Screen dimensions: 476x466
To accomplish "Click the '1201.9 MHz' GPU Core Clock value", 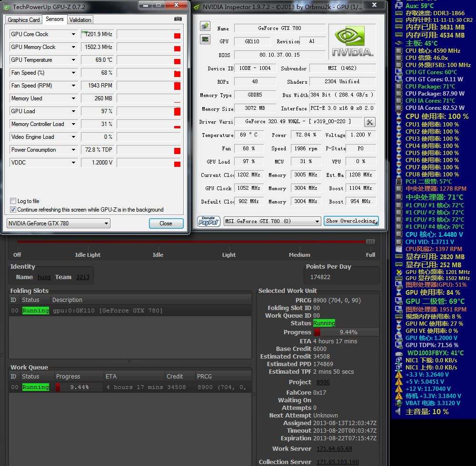I will click(98, 34).
